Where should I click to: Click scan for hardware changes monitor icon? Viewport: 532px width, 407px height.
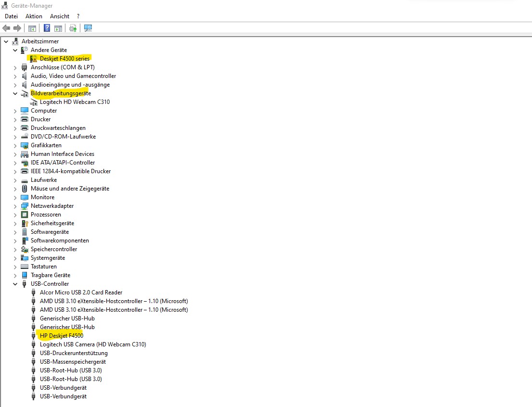point(88,28)
